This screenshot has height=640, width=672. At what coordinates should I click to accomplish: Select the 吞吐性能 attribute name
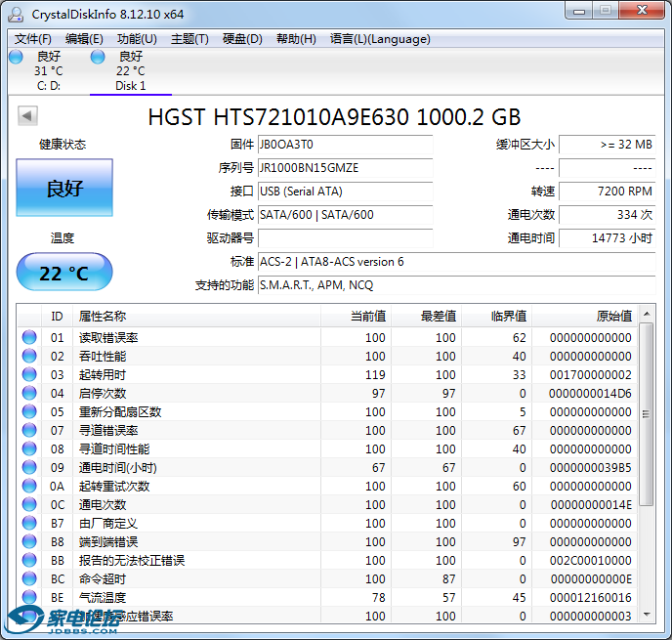point(103,357)
